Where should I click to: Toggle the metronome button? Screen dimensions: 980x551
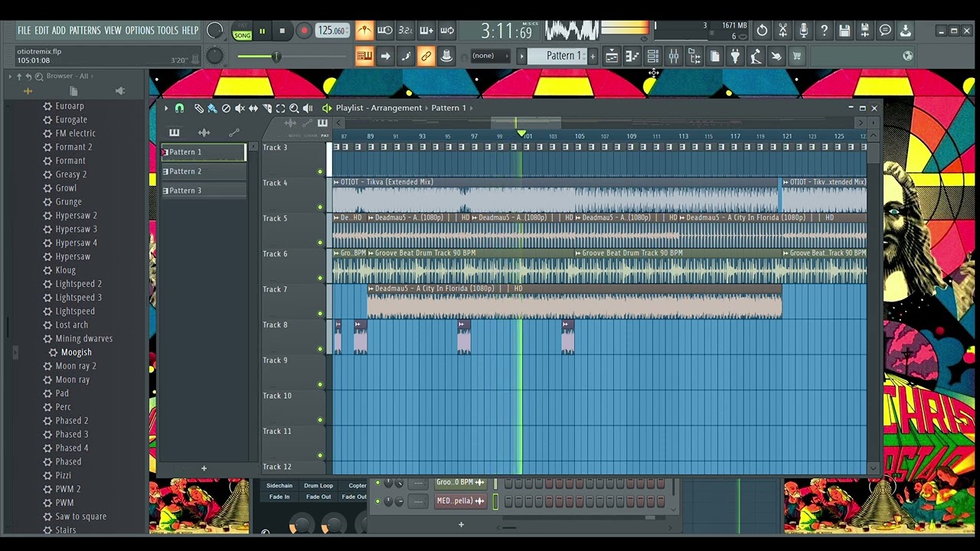click(364, 31)
